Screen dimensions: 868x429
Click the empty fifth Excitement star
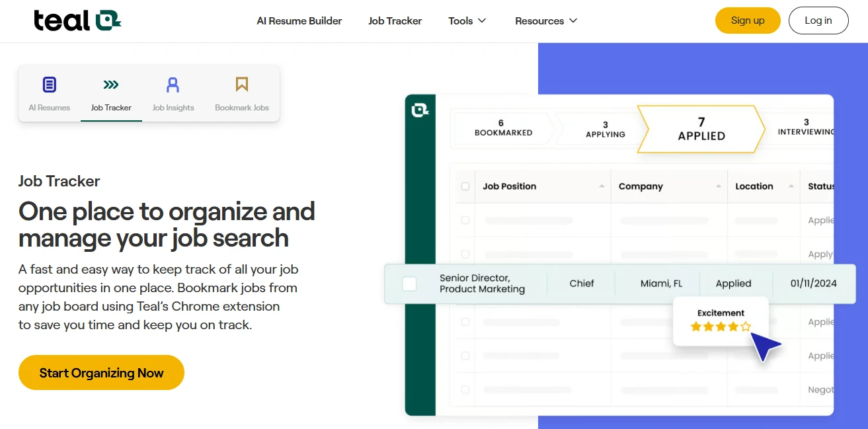pos(746,327)
